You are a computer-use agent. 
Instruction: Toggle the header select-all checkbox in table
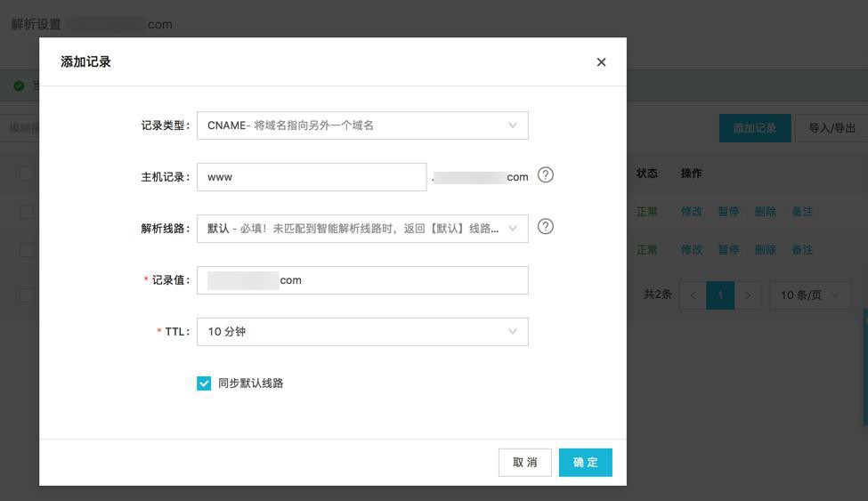pyautogui.click(x=27, y=174)
